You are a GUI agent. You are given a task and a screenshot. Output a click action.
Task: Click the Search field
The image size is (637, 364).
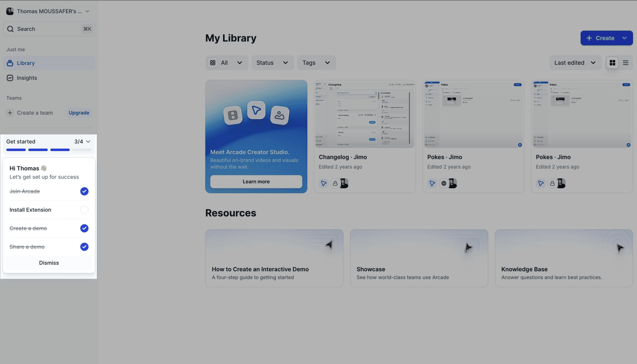pyautogui.click(x=49, y=29)
